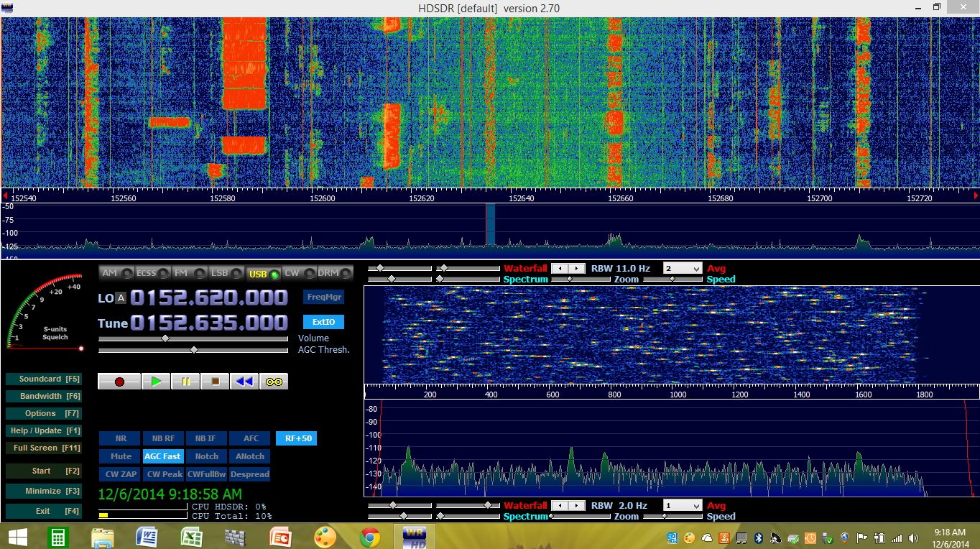Open the Options [F7] menu
The image size is (980, 549).
click(43, 413)
